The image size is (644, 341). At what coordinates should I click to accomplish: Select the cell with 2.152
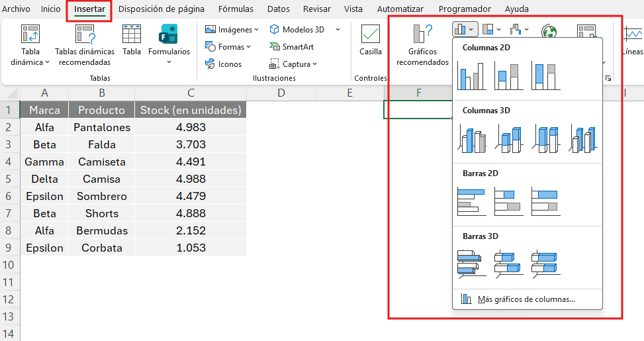(x=191, y=231)
